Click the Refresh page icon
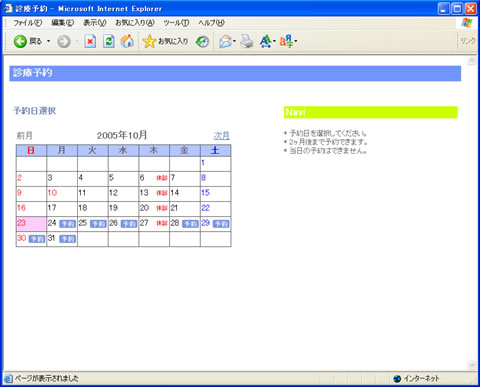Viewport: 480px width, 387px height. click(x=109, y=41)
